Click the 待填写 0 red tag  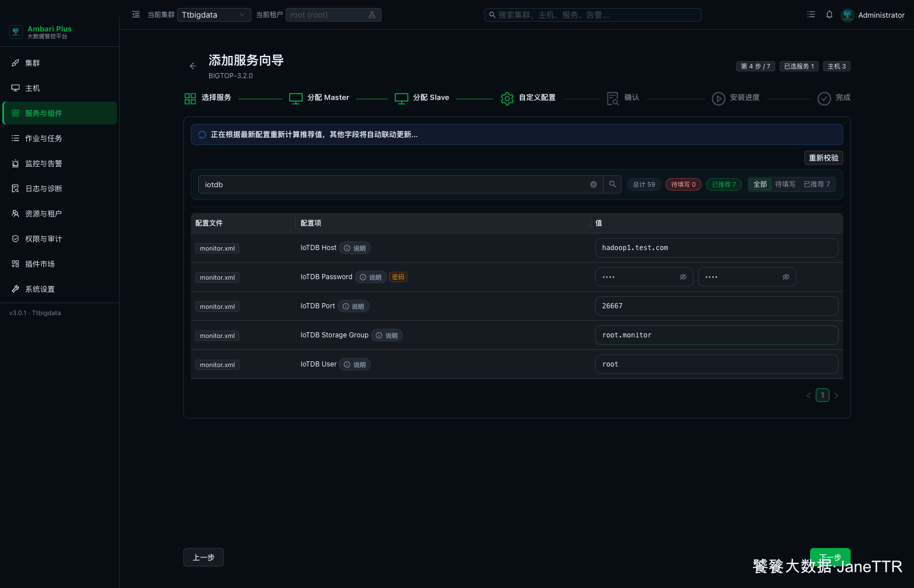683,184
